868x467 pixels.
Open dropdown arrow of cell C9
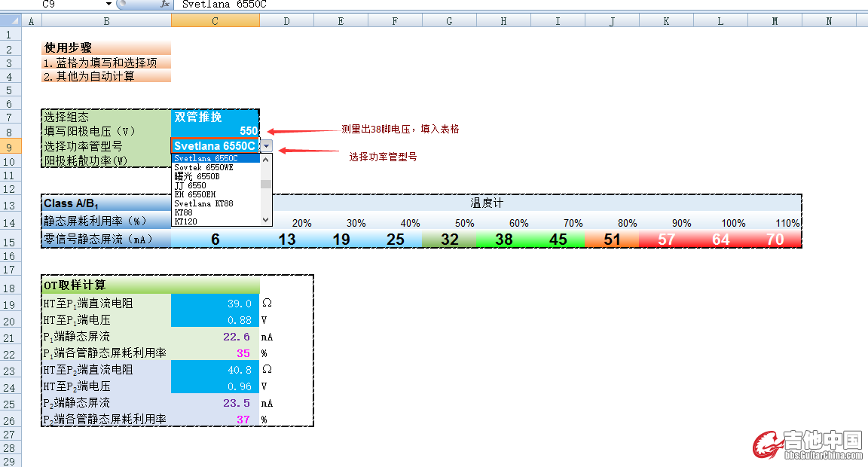266,146
